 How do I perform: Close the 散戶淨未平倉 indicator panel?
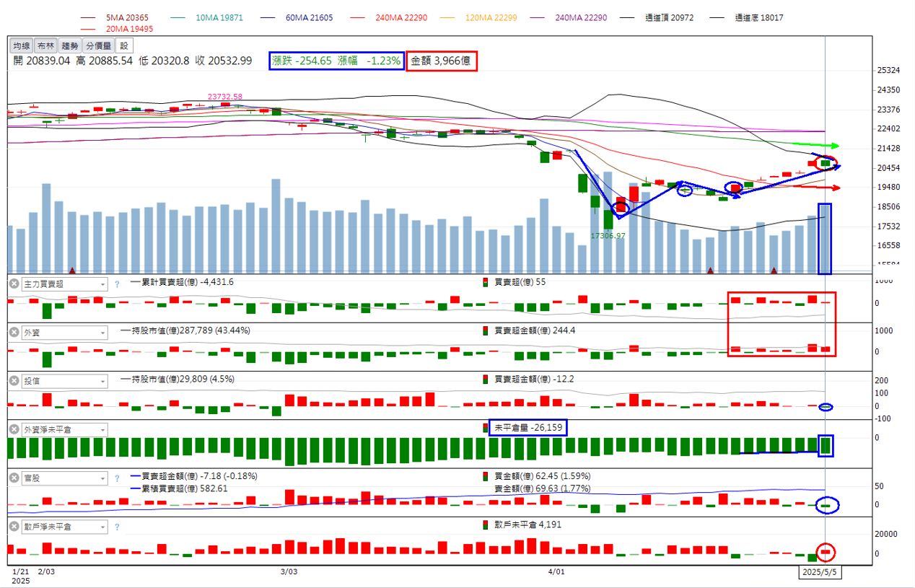(14, 527)
